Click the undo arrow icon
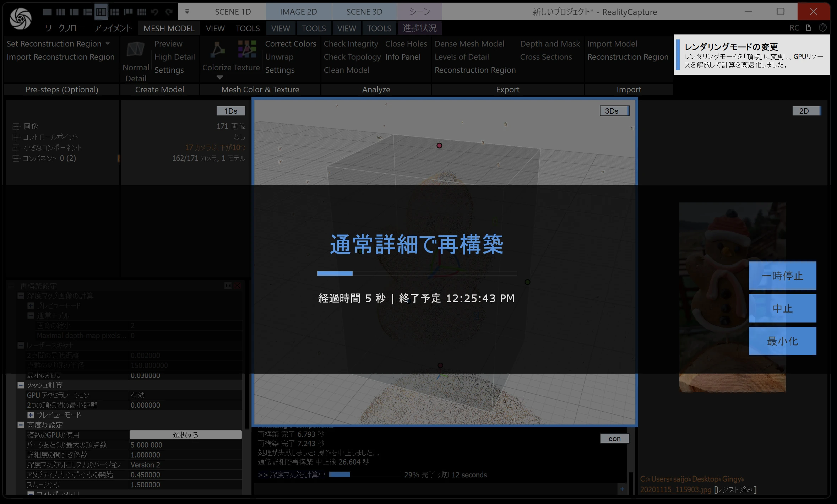 point(155,12)
